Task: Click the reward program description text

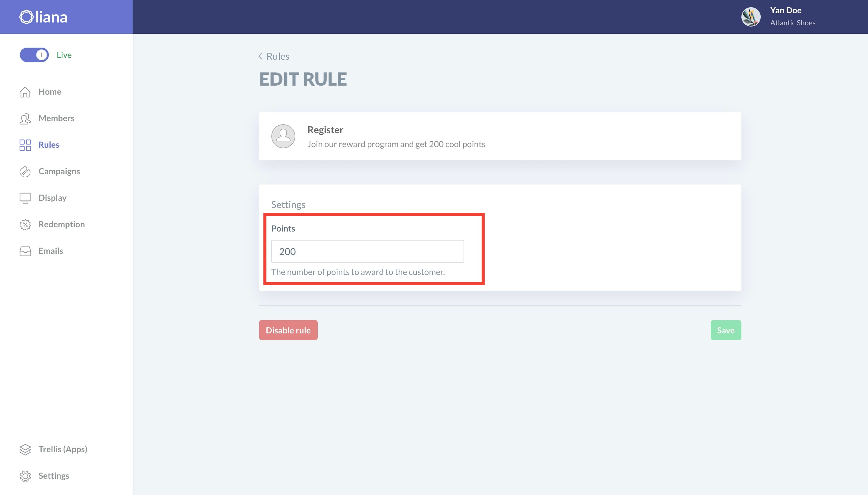Action: [x=396, y=144]
